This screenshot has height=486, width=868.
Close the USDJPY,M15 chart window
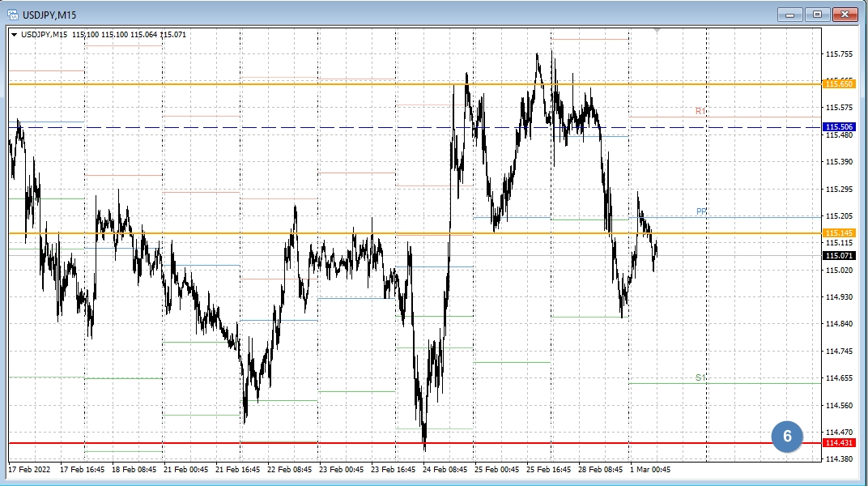845,14
